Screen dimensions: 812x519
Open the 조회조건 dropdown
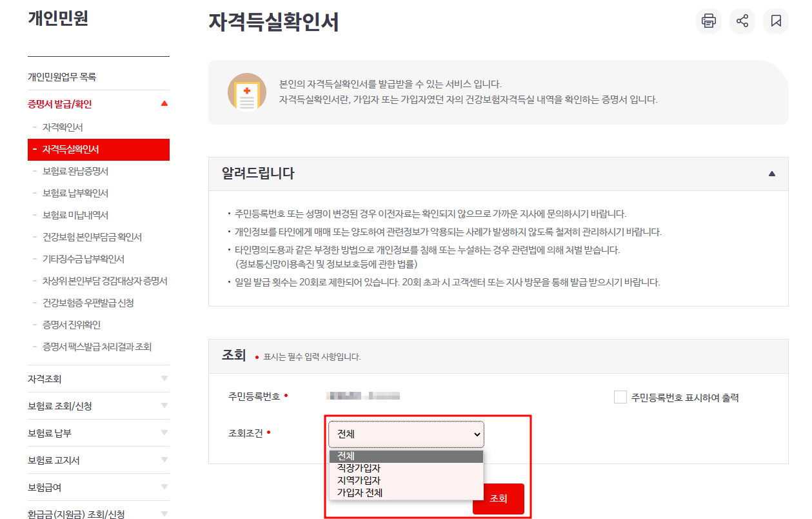pos(406,434)
